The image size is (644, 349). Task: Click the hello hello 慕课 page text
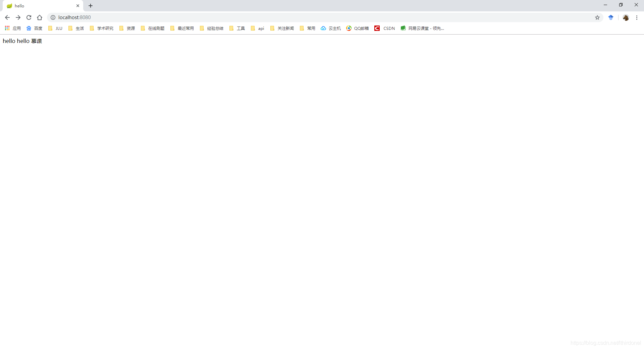[x=22, y=41]
